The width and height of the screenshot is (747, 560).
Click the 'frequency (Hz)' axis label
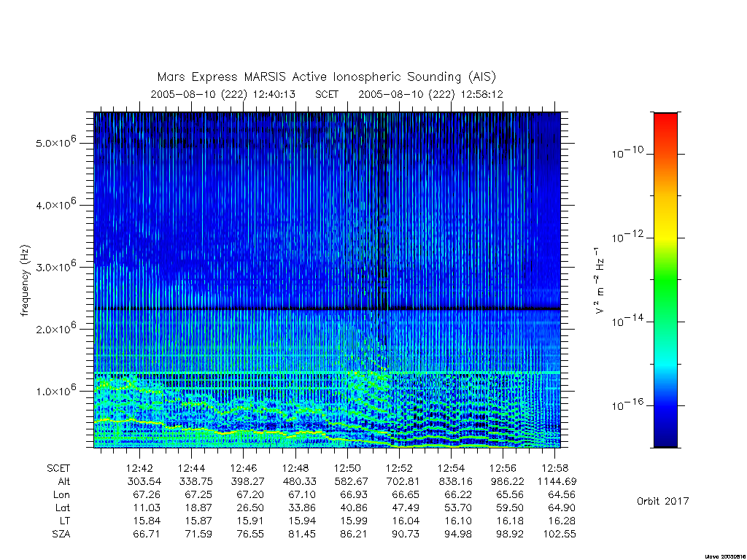click(26, 280)
